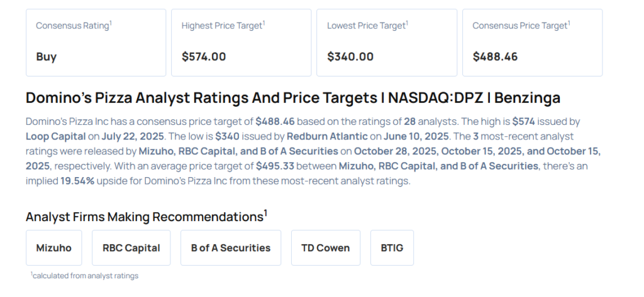Click the Consensus Rating card
The image size is (644, 297).
tap(96, 42)
